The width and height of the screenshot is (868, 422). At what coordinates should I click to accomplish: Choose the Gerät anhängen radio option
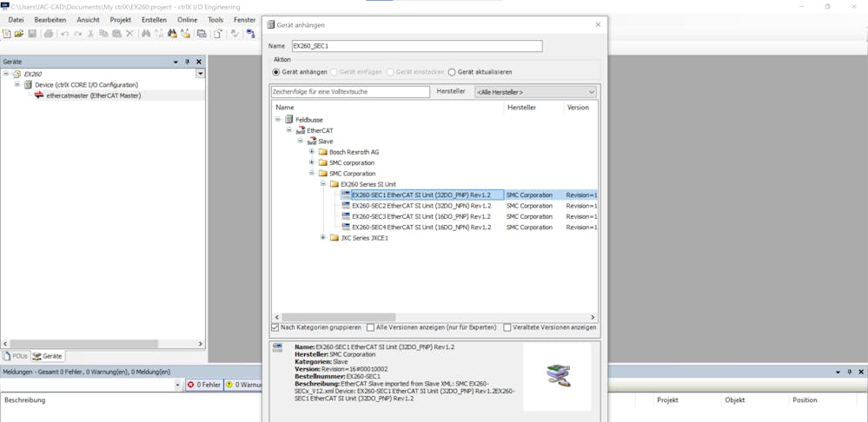pos(276,72)
